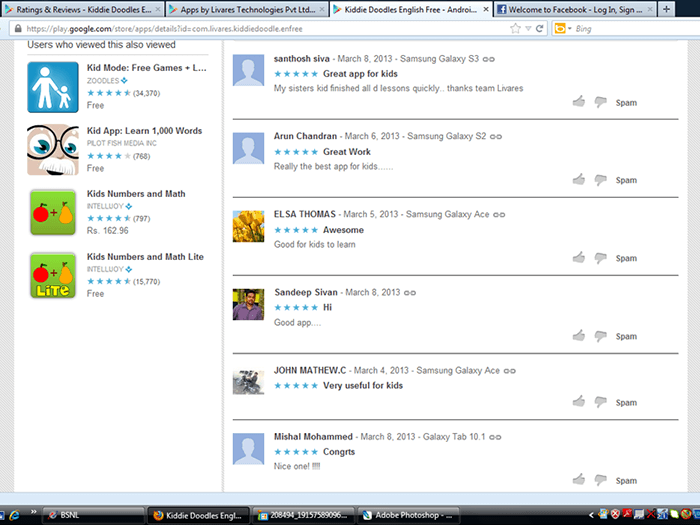This screenshot has width=700, height=525.
Task: Launch Internet Explorer quick launch icon
Action: coord(14,515)
